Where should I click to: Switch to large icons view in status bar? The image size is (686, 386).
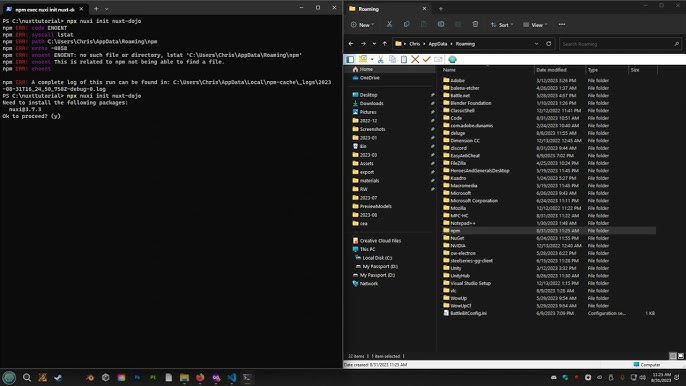(x=680, y=356)
